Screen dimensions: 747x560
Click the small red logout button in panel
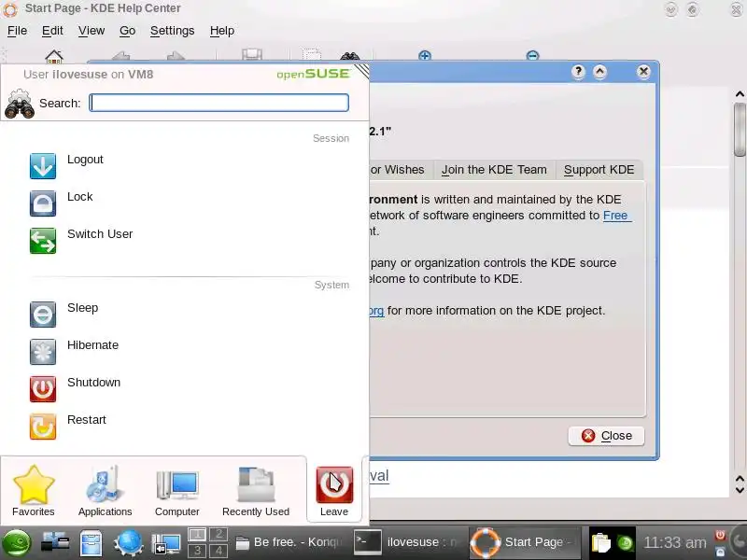[720, 535]
